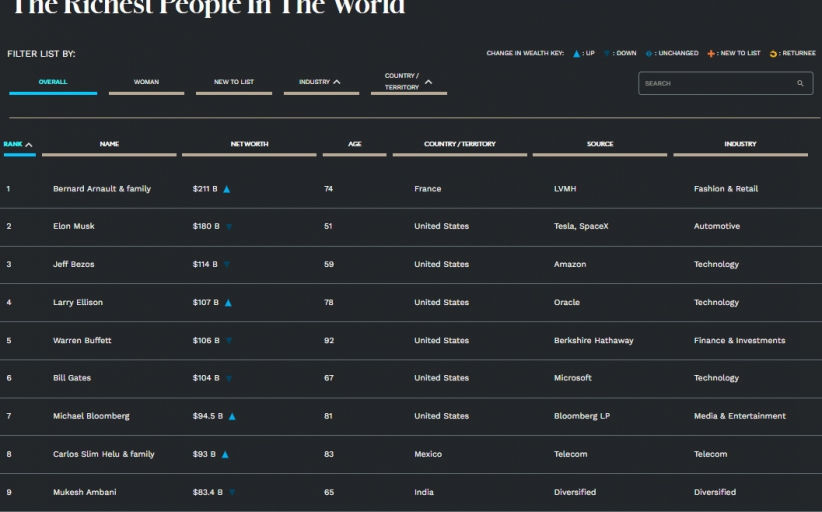Viewport: 822px width, 512px height.
Task: Open Elon Musk's profile row
Action: coord(411,226)
